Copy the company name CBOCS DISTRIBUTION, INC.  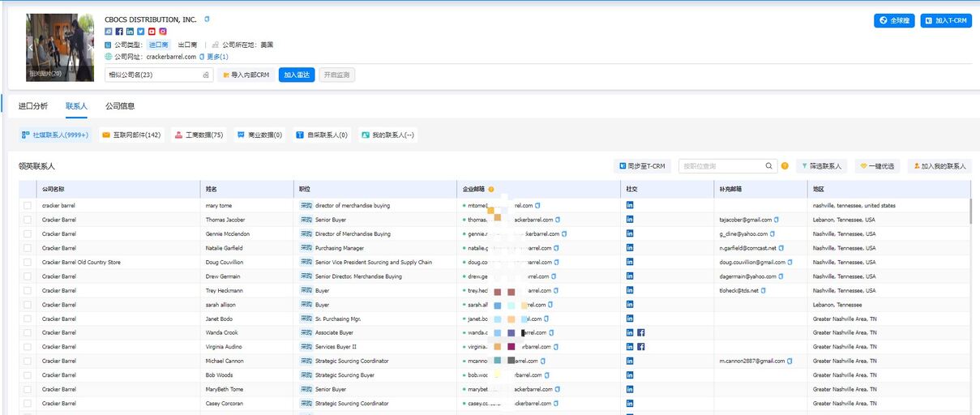[x=207, y=19]
